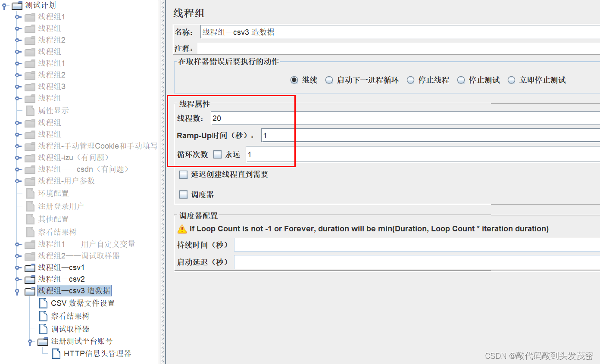Collapse the 测试计划 root node handle
Image resolution: width=600 pixels, height=364 pixels.
(x=5, y=6)
